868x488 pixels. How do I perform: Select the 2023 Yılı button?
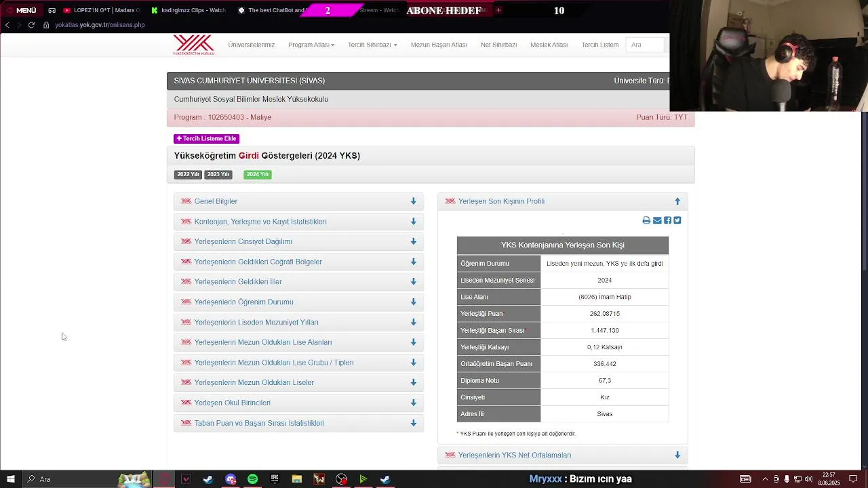click(218, 174)
